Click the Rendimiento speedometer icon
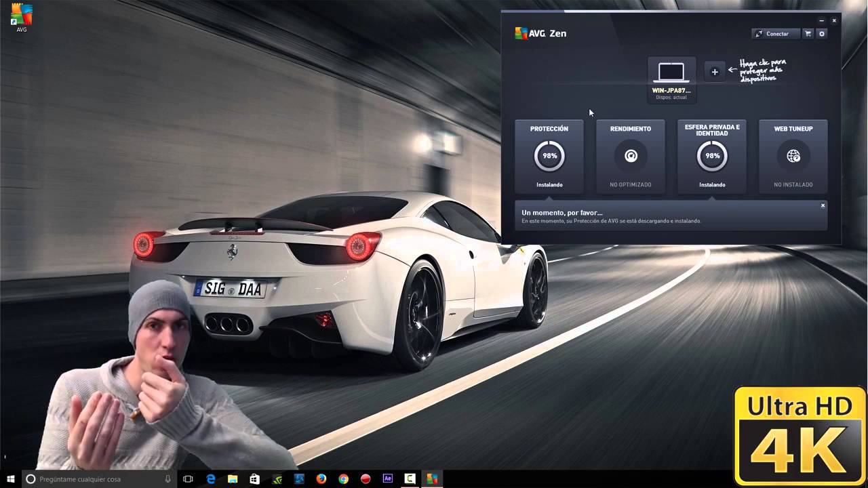Viewport: 868px width, 488px height. pyautogui.click(x=631, y=156)
